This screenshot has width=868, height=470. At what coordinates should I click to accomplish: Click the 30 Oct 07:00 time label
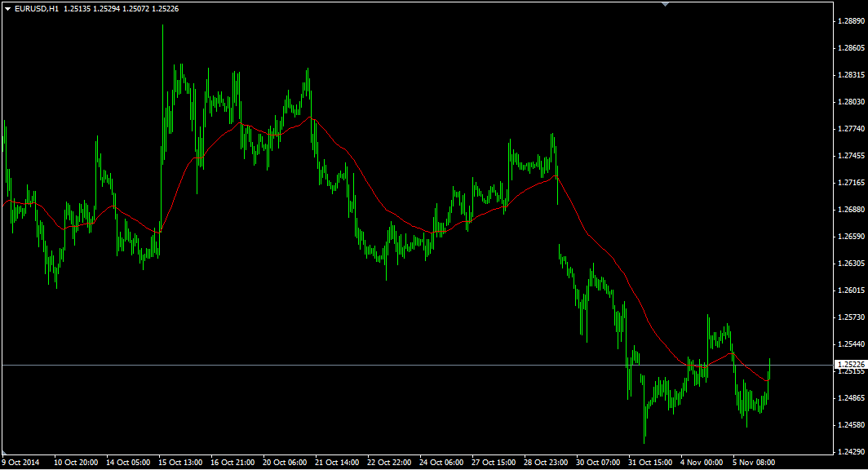[598, 463]
